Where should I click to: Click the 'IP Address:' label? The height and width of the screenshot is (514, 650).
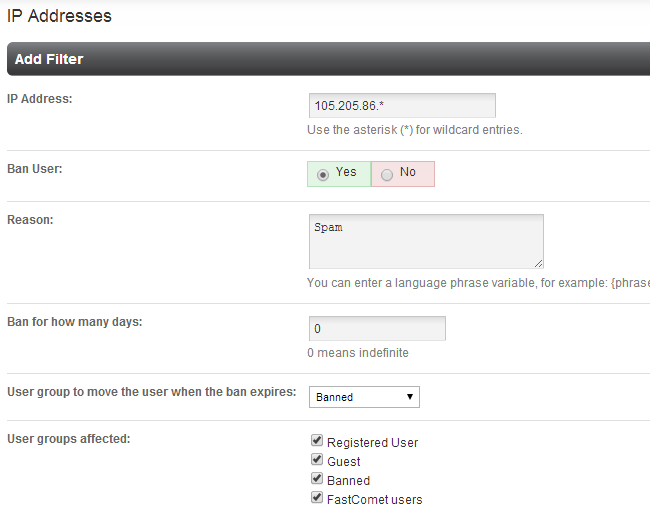coord(39,99)
